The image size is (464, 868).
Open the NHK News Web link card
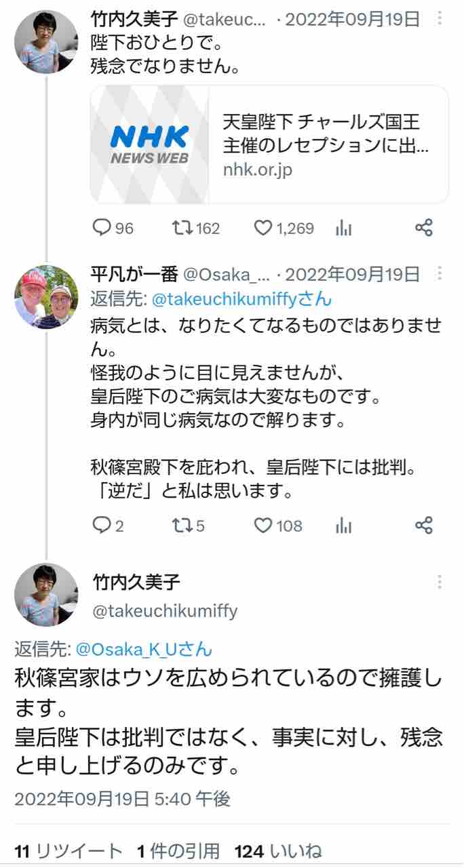coord(269,144)
